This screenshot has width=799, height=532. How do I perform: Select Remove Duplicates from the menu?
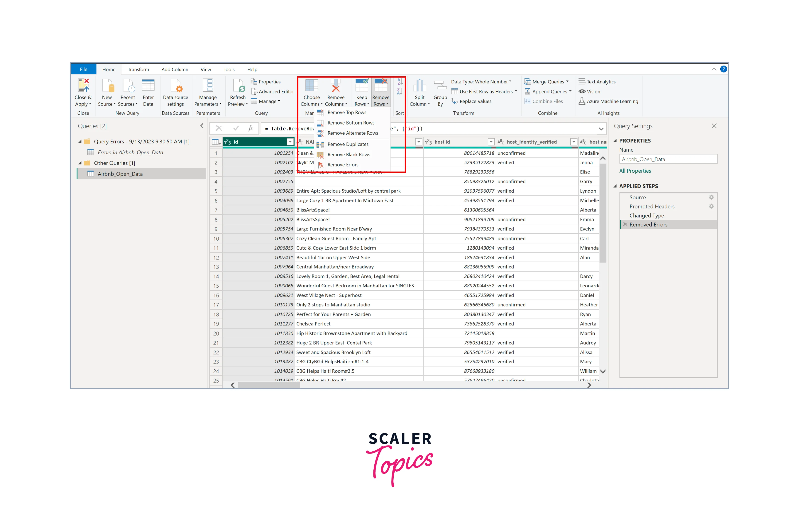pyautogui.click(x=348, y=144)
